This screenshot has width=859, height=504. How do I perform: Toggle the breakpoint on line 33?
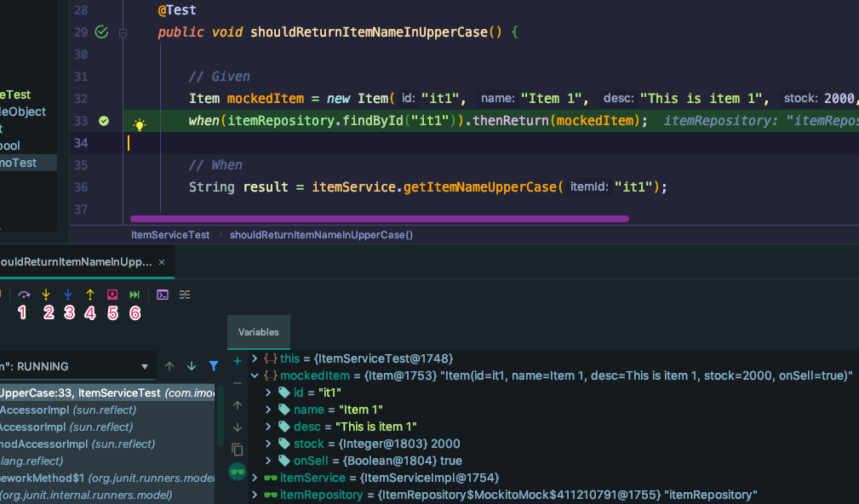coord(104,122)
